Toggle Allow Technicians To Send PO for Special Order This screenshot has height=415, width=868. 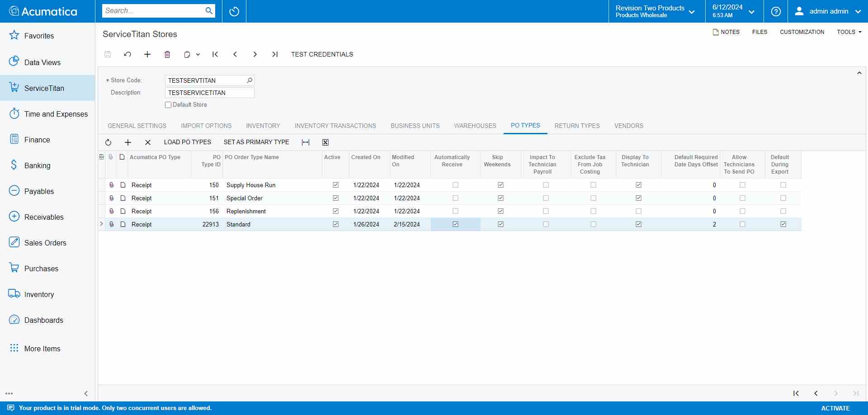coord(742,198)
